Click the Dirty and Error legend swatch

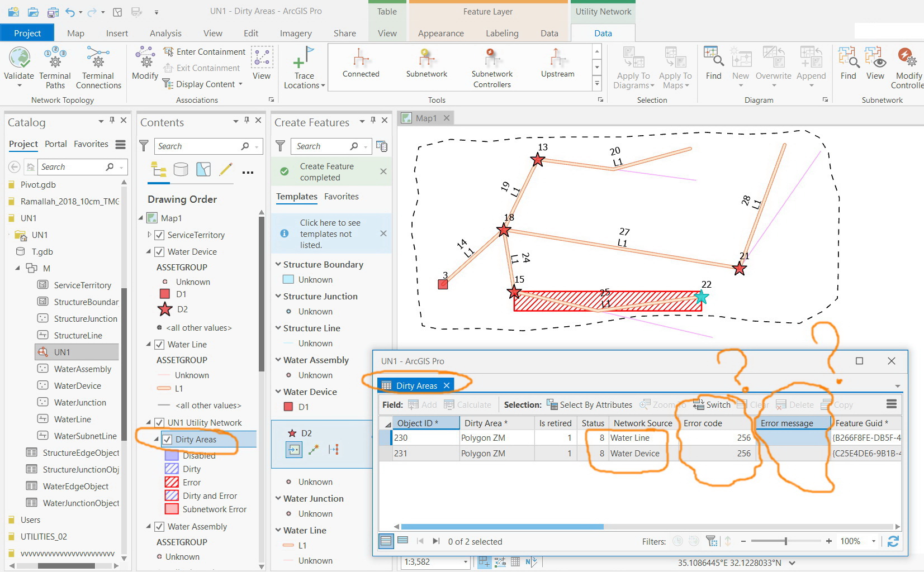172,496
